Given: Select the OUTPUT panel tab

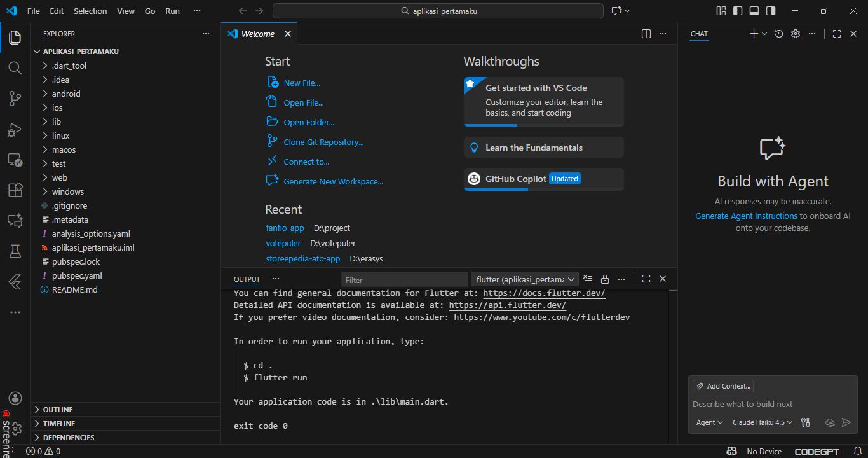Looking at the screenshot, I should pos(247,279).
